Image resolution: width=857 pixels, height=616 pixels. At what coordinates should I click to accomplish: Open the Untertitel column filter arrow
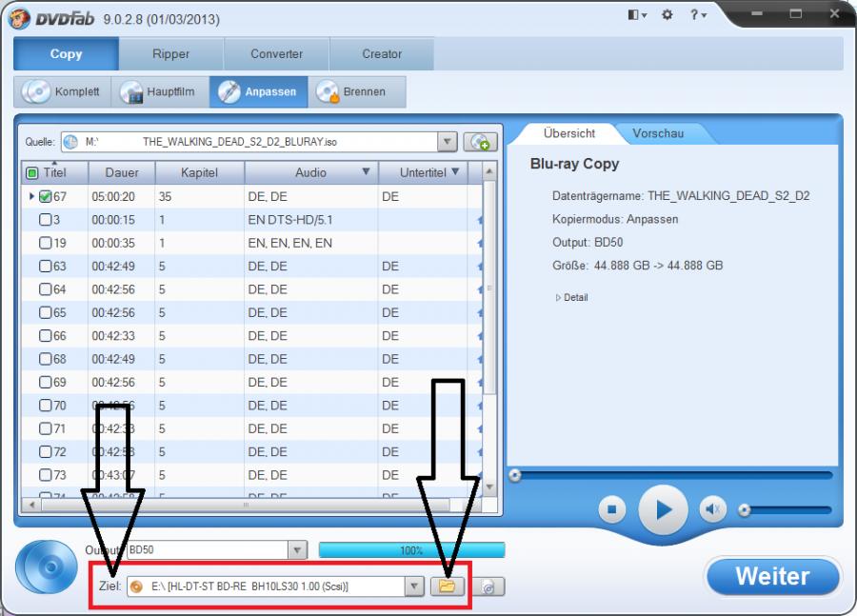point(456,171)
